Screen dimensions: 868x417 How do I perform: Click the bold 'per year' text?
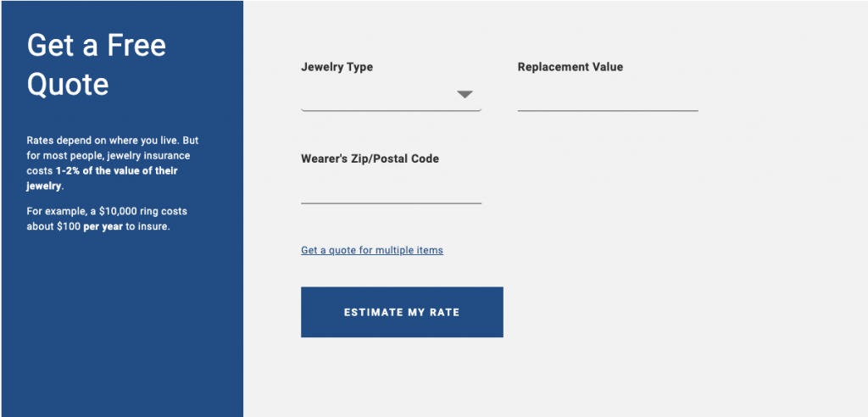(x=103, y=226)
